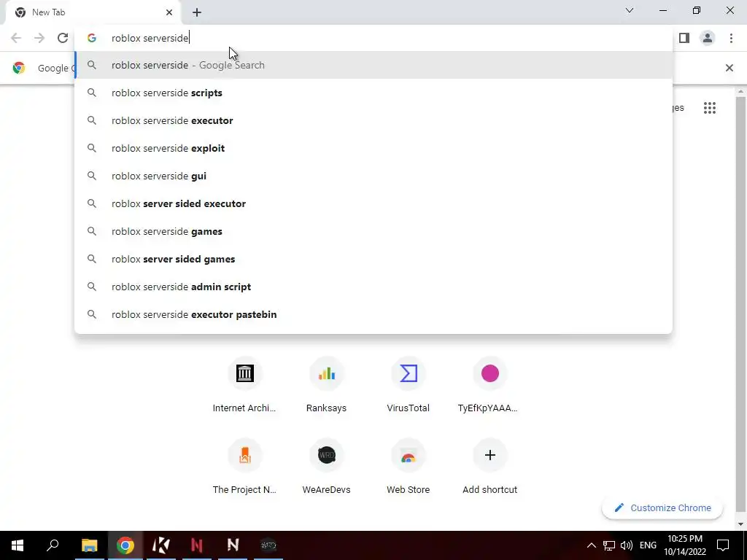Viewport: 747px width, 560px height.
Task: Click the Add shortcut plus icon
Action: 489,455
